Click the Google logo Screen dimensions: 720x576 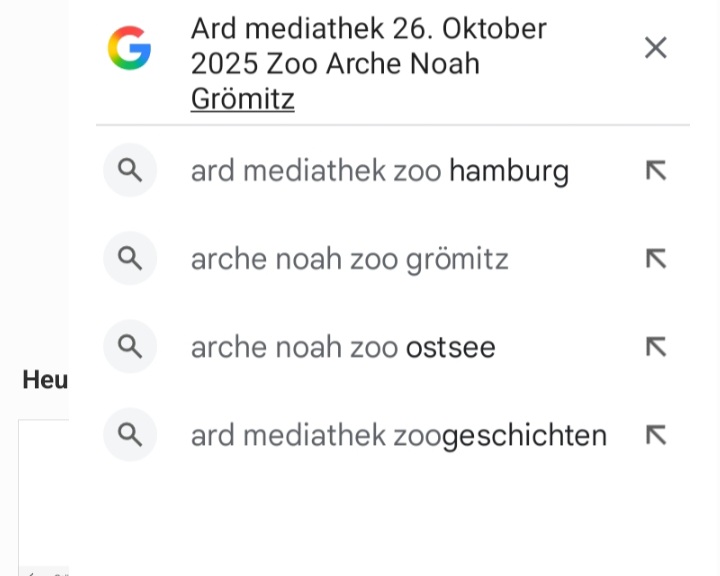click(129, 48)
